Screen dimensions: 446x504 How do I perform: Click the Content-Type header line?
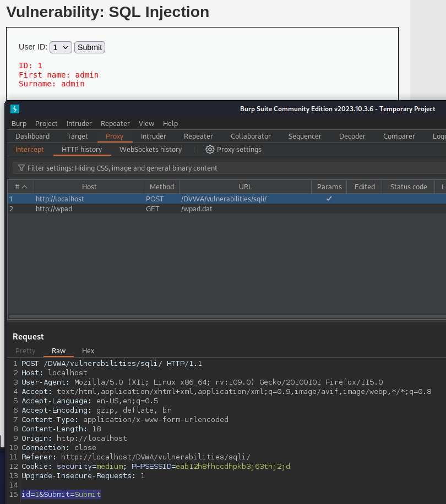(125, 420)
